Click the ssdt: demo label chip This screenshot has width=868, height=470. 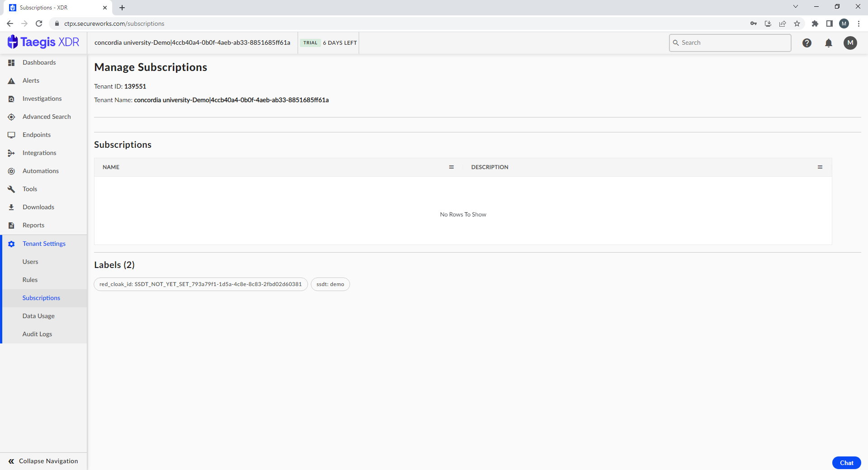330,284
